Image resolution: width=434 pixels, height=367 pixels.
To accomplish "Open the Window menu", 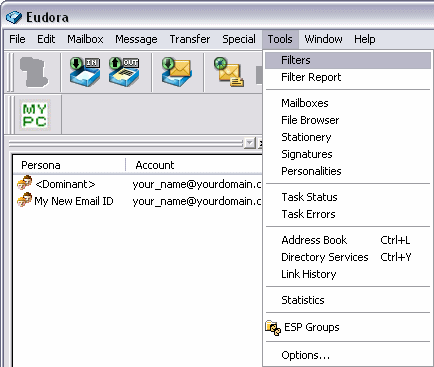I will point(323,39).
